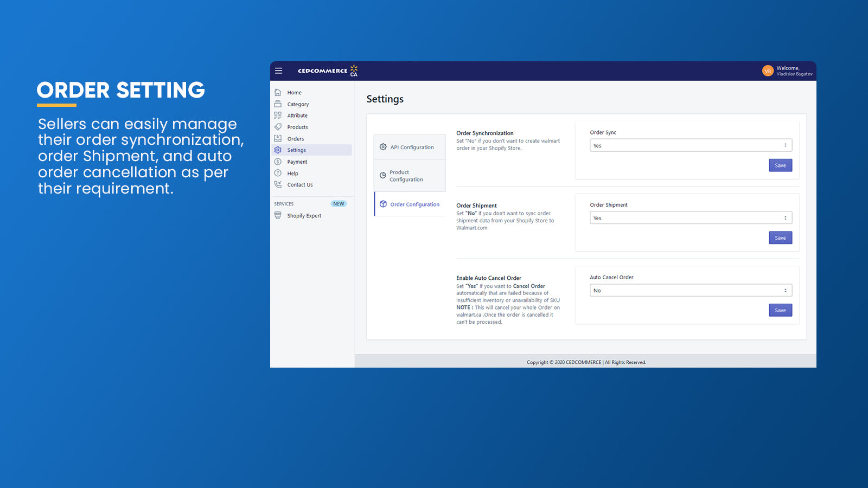Click the Contact Us phone icon
This screenshot has height=488, width=868.
(x=278, y=185)
